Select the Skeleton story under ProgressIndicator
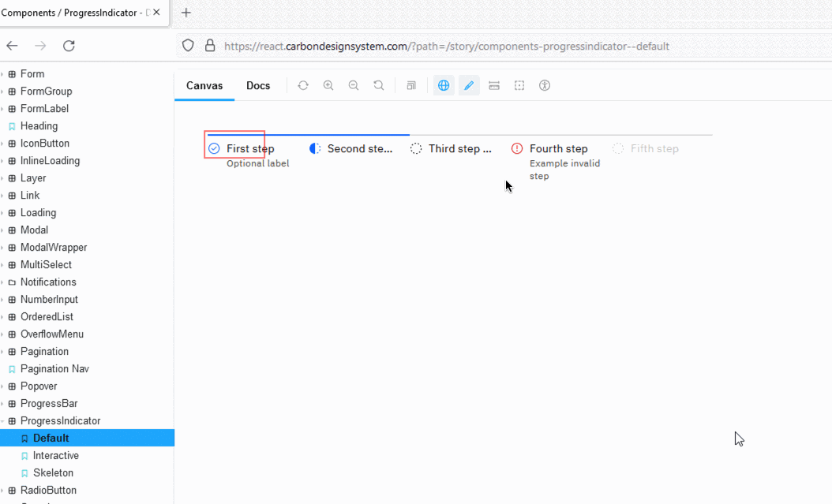 (51, 472)
